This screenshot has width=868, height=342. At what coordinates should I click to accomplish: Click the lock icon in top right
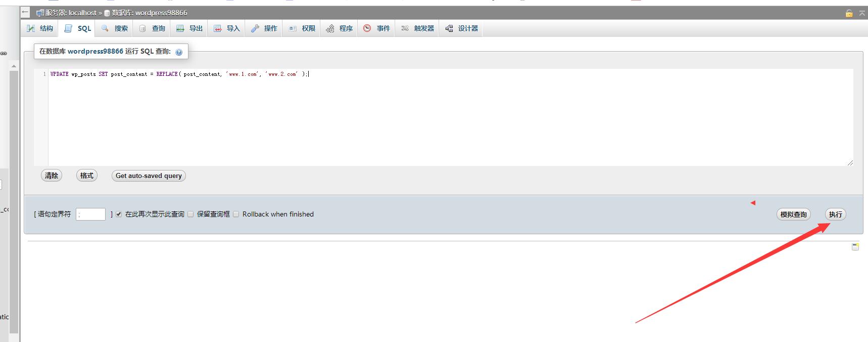tap(849, 13)
